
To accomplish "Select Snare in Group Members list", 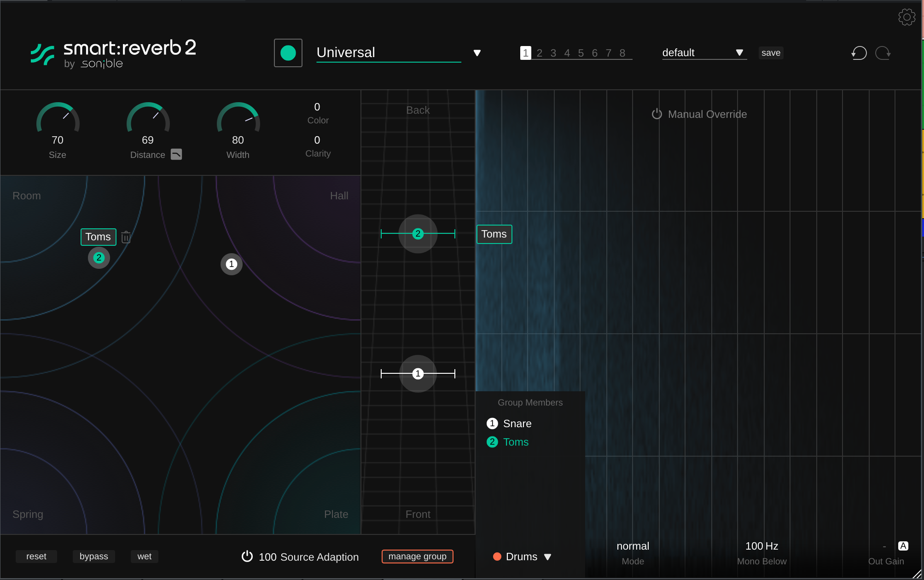I will pyautogui.click(x=517, y=423).
